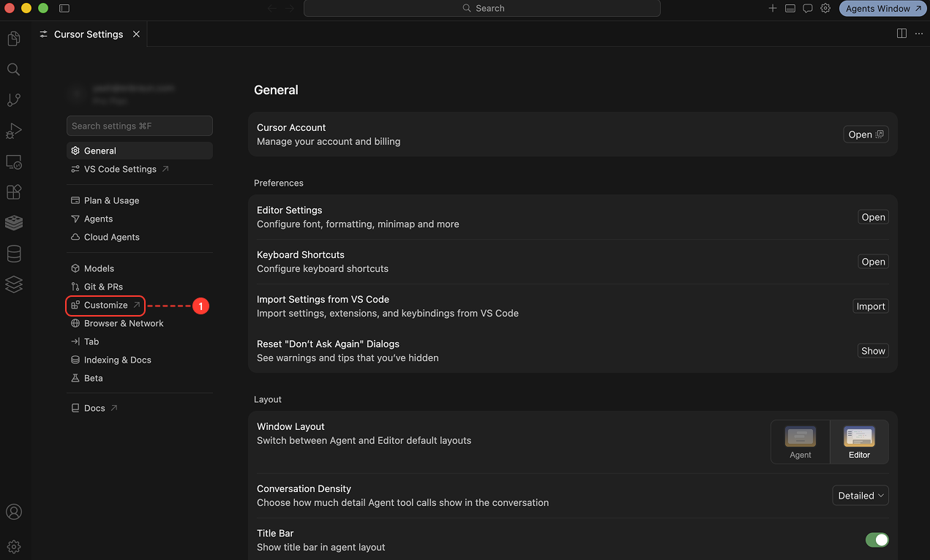This screenshot has height=560, width=930.
Task: Open the Plan & Usage section
Action: pyautogui.click(x=140, y=200)
